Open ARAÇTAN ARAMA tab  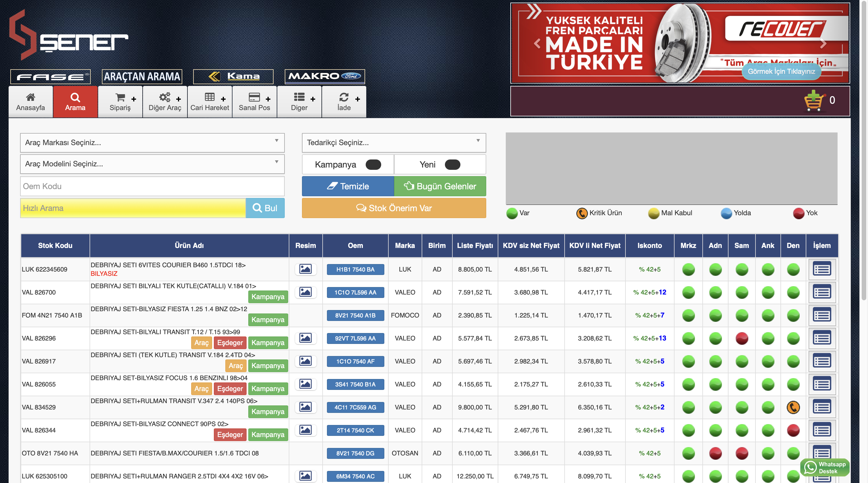pyautogui.click(x=142, y=76)
